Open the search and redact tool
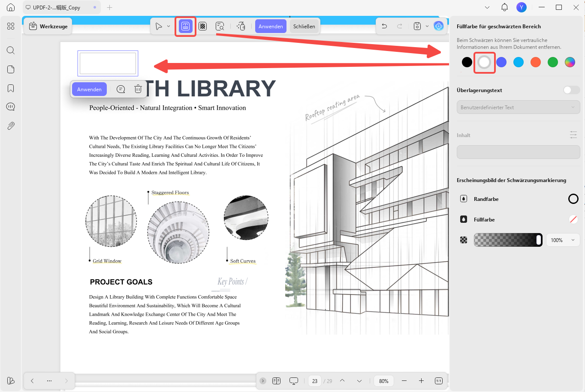This screenshot has height=392, width=585. 220,26
